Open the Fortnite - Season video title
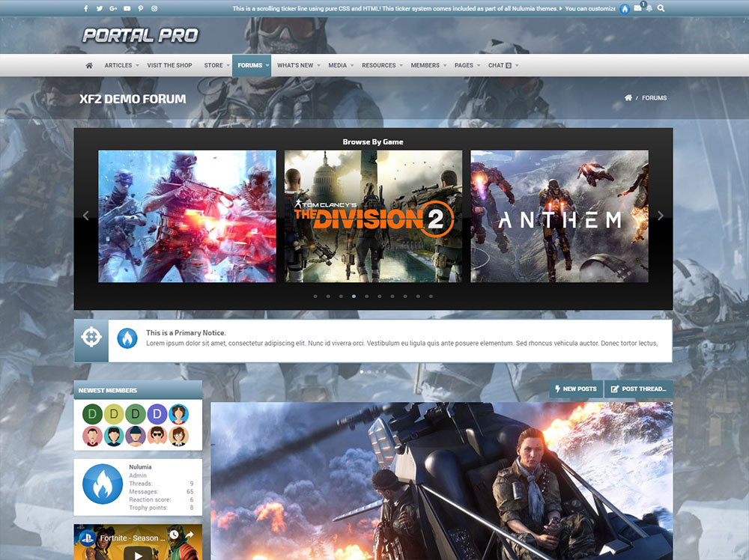749x560 pixels. pos(133,538)
